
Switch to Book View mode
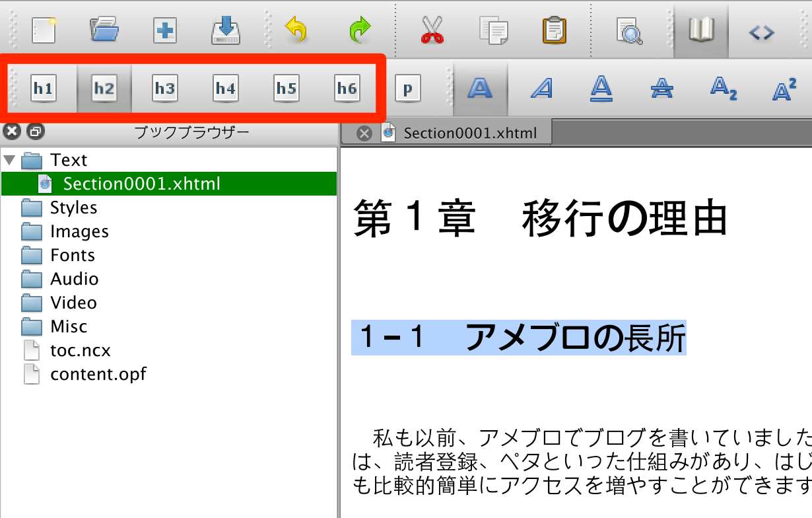pyautogui.click(x=701, y=30)
